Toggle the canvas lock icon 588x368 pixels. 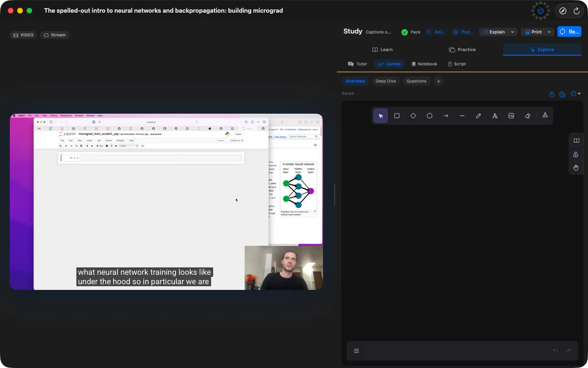[576, 155]
